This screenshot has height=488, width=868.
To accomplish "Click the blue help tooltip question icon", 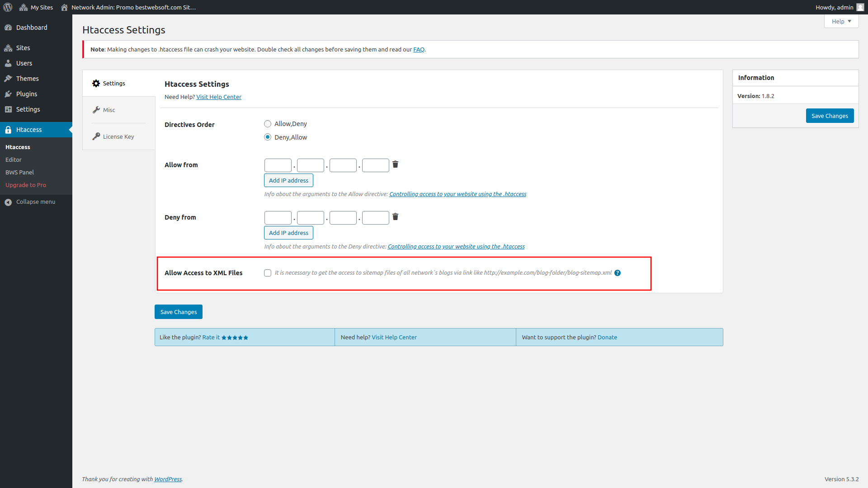I will click(618, 273).
